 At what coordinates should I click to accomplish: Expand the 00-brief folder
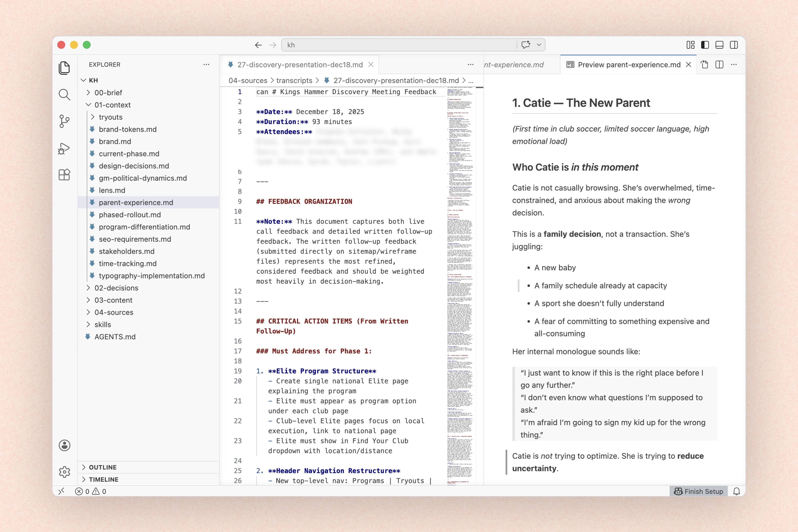(x=149, y=93)
